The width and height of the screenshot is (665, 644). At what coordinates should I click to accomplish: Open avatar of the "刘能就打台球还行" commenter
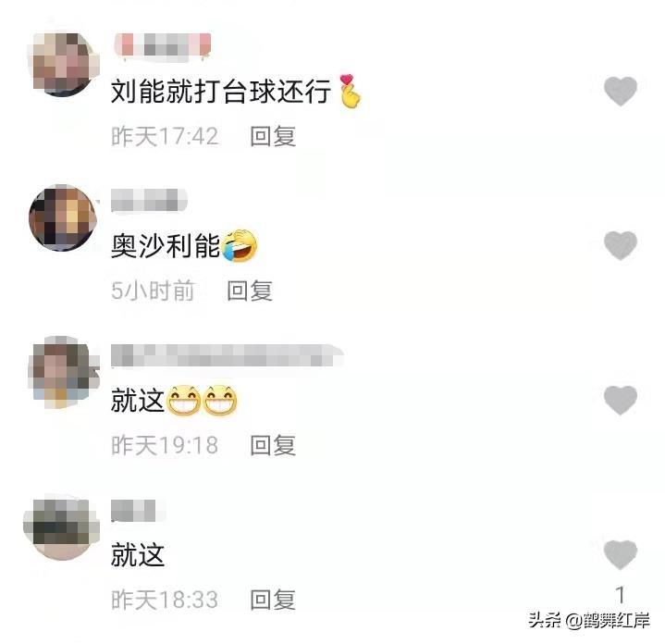point(64,64)
